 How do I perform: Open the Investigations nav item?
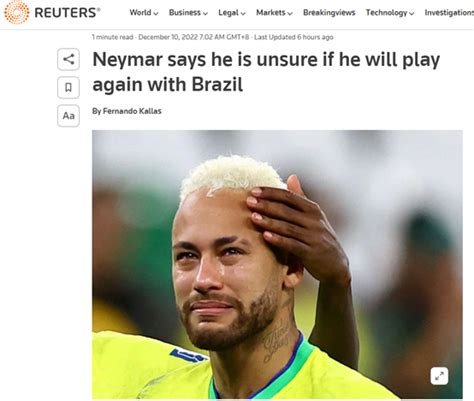449,13
